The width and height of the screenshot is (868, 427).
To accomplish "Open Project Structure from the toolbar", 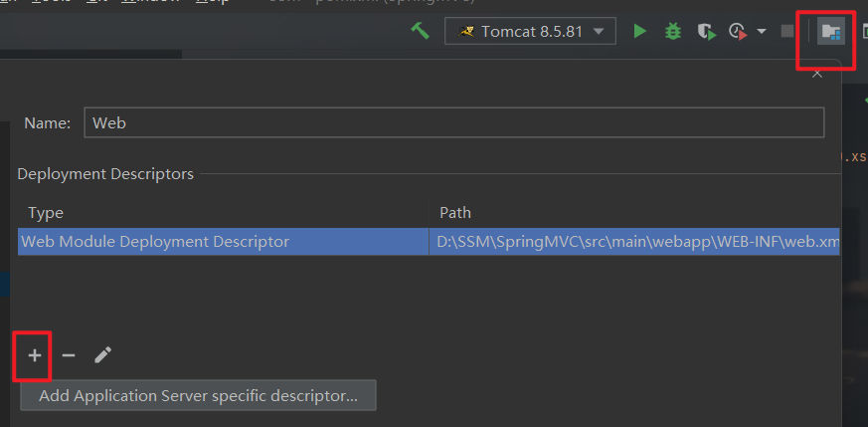I will click(830, 31).
